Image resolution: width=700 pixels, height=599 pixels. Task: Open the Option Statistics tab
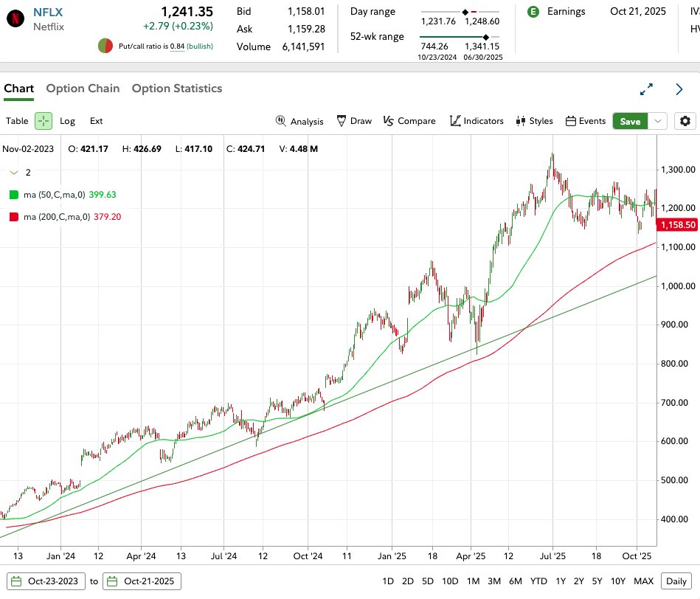[x=177, y=88]
